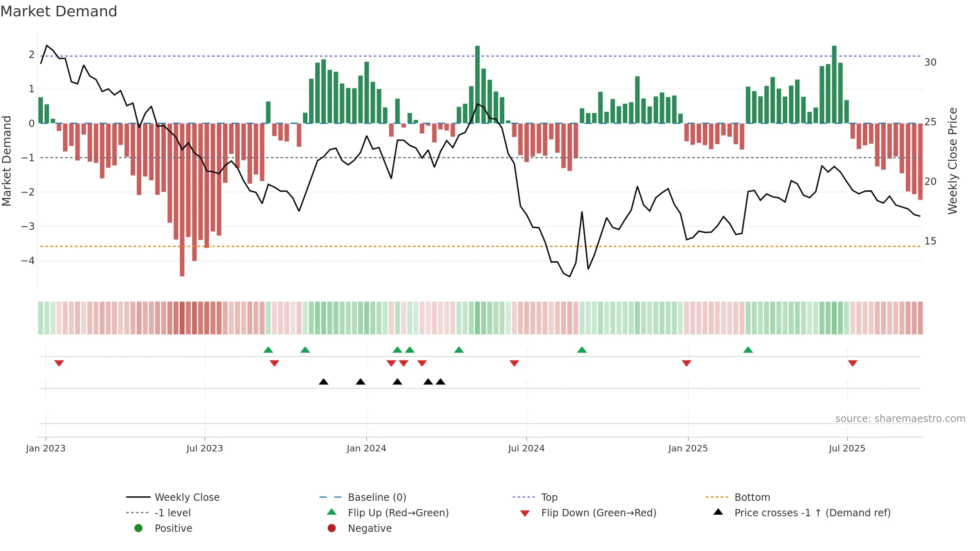
Task: Select the Weekly Close legend entry
Action: coord(173,497)
